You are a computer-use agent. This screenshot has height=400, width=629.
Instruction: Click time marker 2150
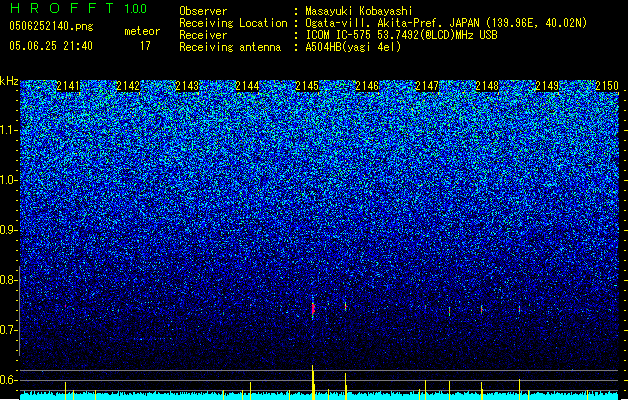click(x=607, y=85)
